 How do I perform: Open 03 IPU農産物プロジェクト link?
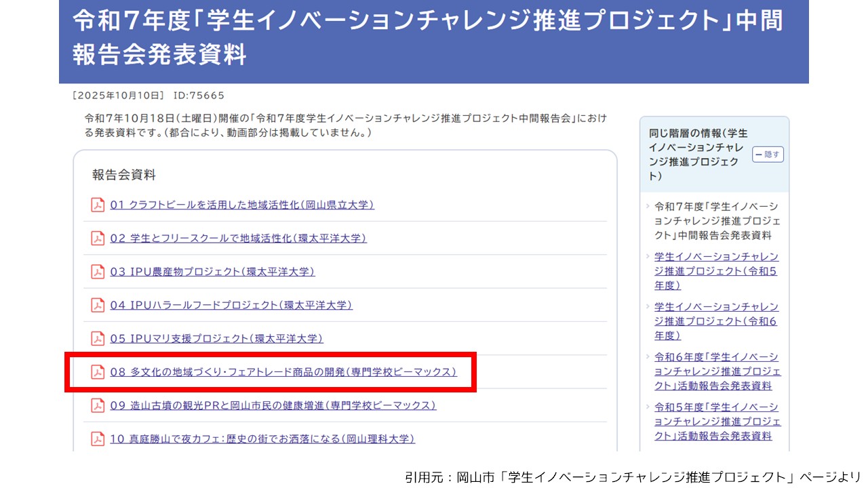pyautogui.click(x=212, y=272)
